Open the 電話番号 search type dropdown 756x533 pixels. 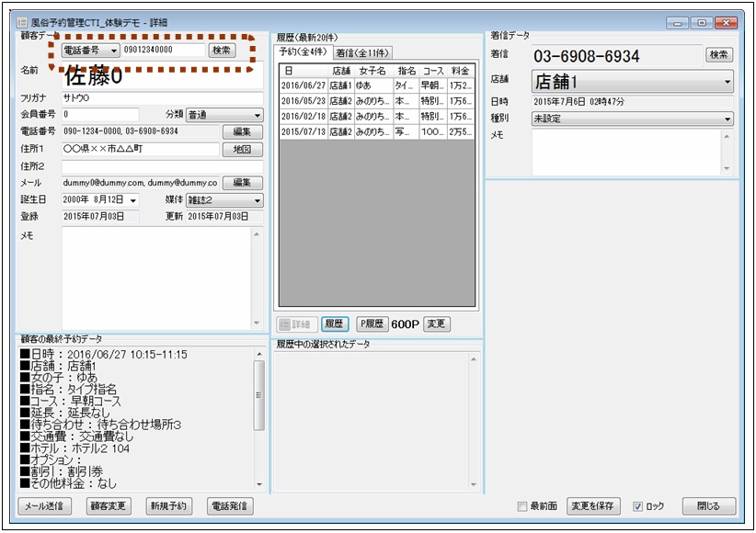click(x=90, y=51)
